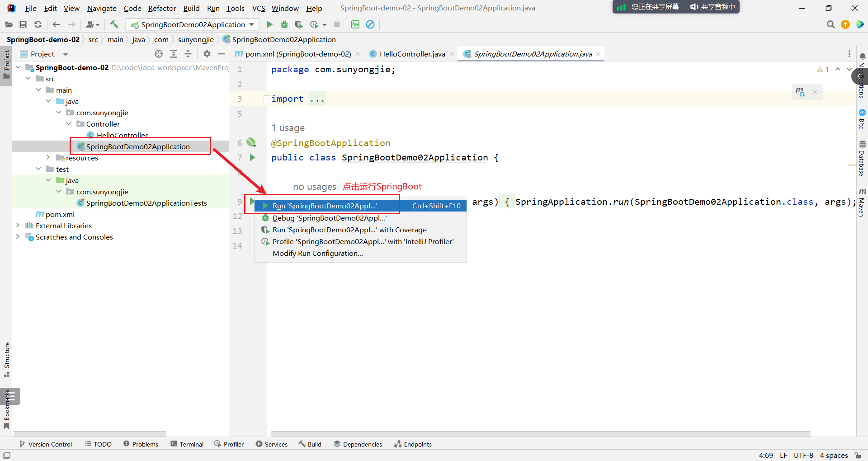Collapse the src folder node
The image size is (868, 461).
coord(28,79)
